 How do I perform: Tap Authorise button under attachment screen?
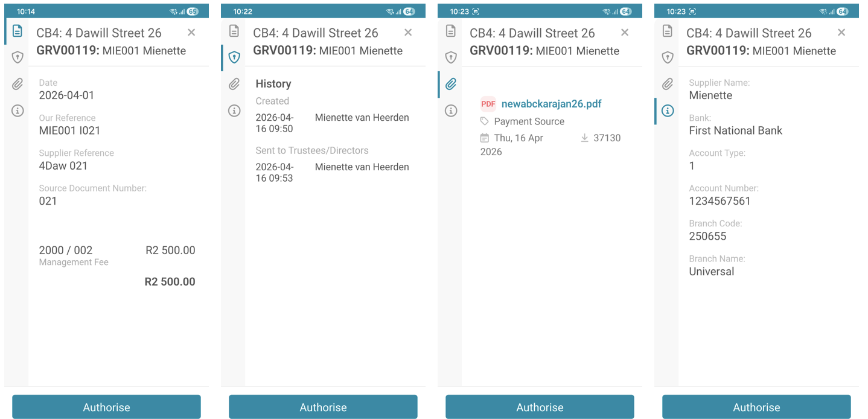click(x=540, y=407)
